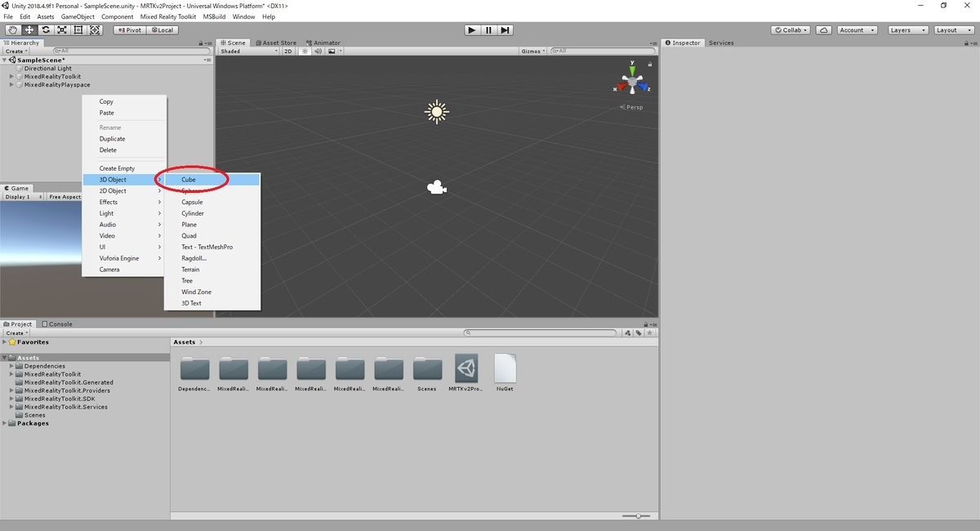
Task: Choose Plane from 3D Object submenu
Action: [212, 225]
